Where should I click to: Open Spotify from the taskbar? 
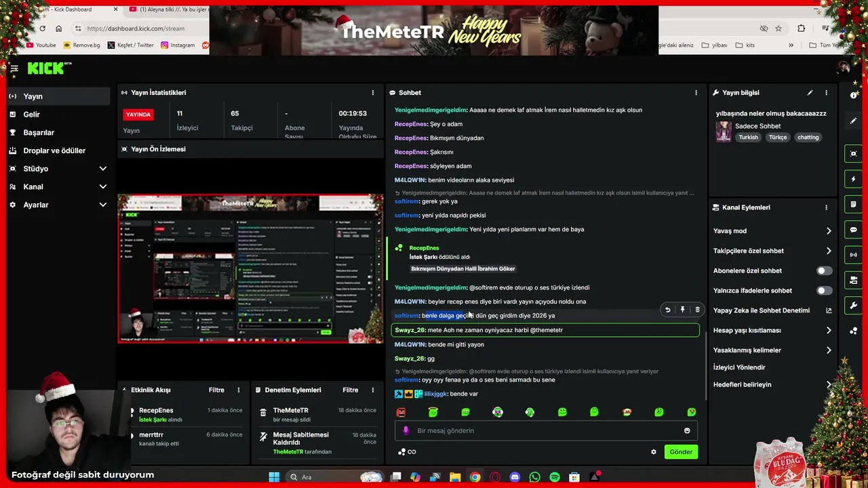click(x=555, y=477)
